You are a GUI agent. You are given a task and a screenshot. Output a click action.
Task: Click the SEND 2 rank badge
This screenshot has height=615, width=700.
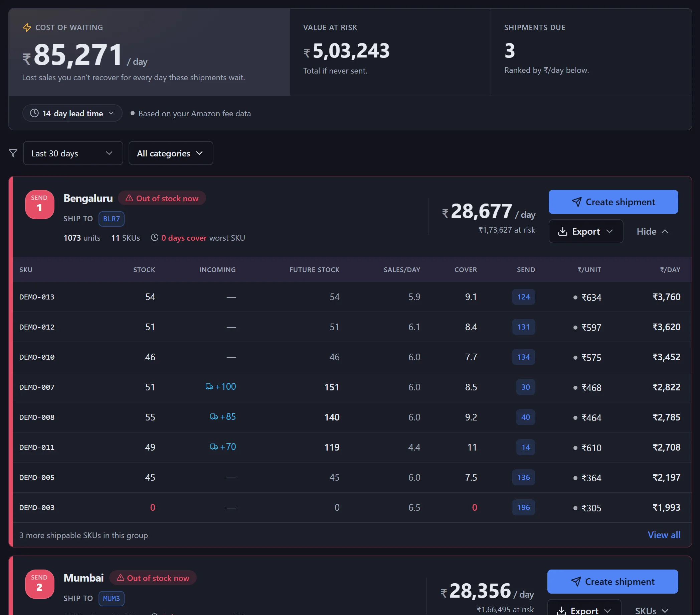[x=39, y=584]
